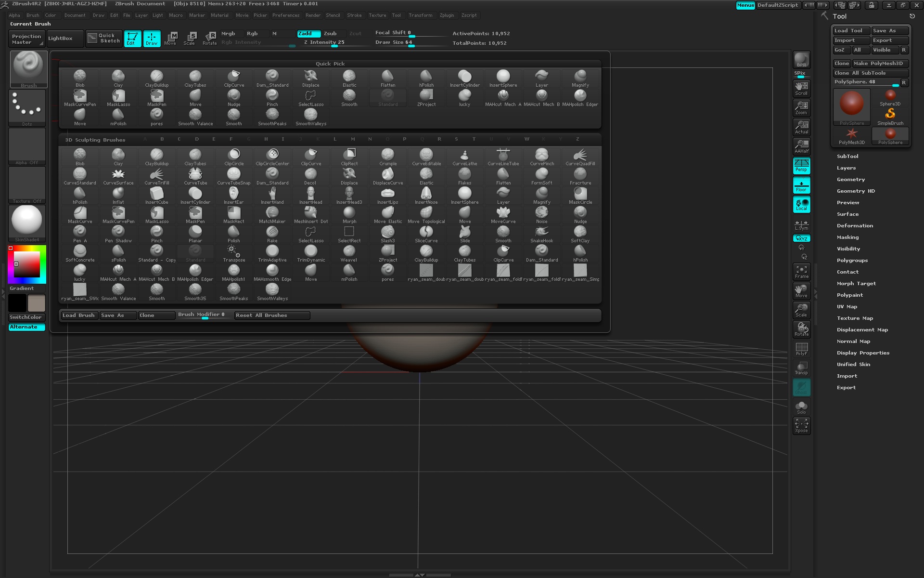Click the Xpose icon
The width and height of the screenshot is (924, 578).
801,426
